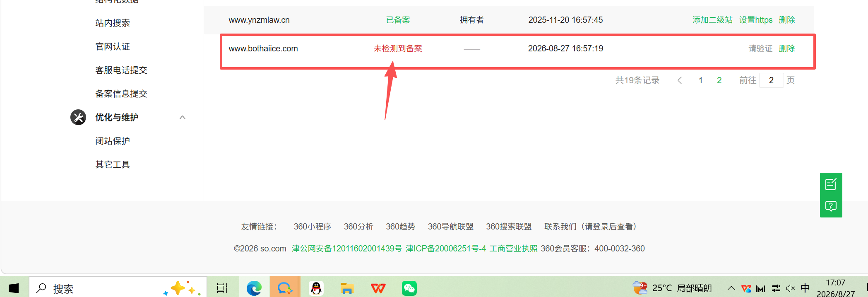Open 闭站保护 in the sidebar
Viewport: 868px width, 297px height.
(x=113, y=141)
